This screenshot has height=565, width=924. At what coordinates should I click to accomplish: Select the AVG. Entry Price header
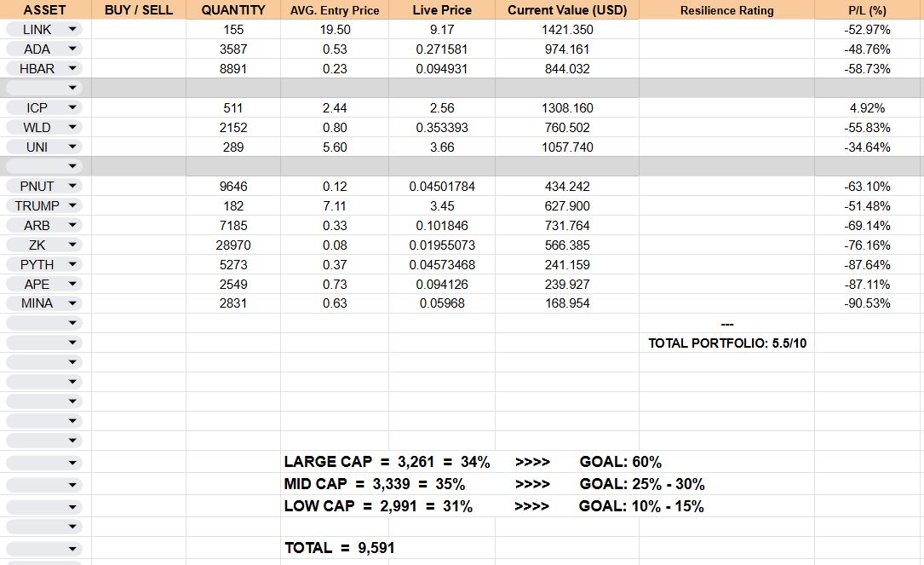[x=335, y=10]
